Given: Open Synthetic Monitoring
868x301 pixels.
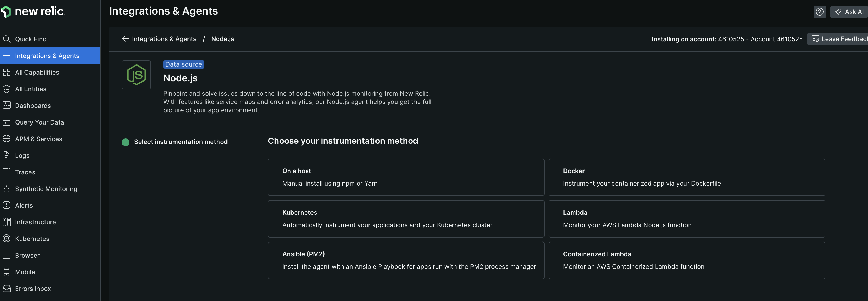Looking at the screenshot, I should tap(50, 188).
